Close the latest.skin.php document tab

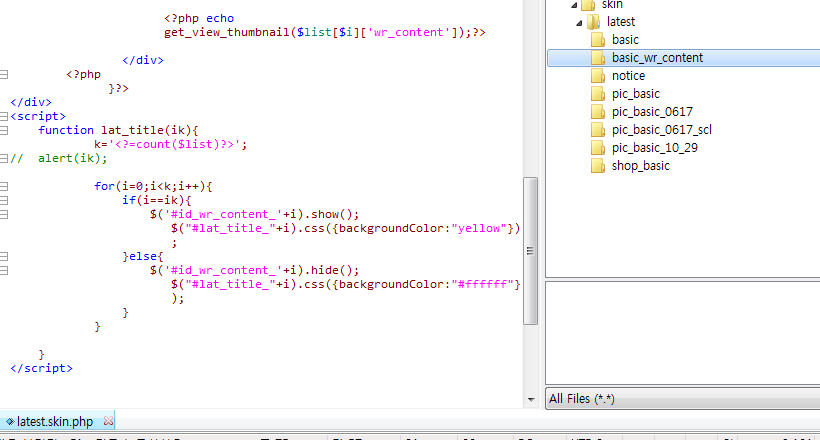tap(108, 421)
